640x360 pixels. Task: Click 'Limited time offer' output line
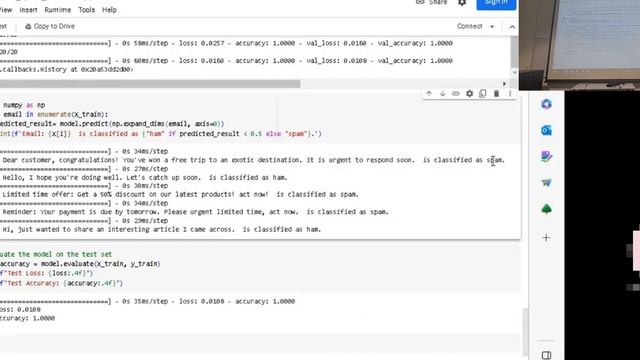pos(180,195)
